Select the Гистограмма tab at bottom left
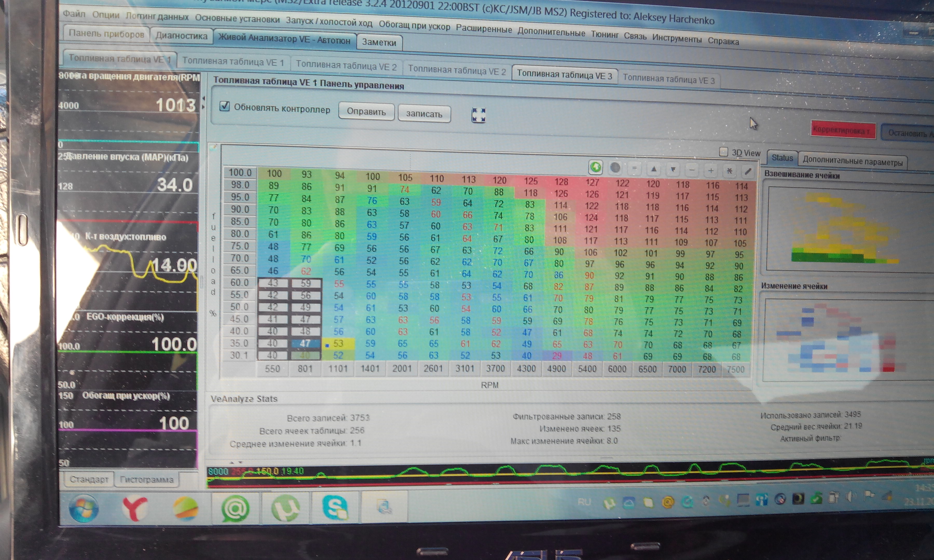The image size is (934, 560). (147, 480)
